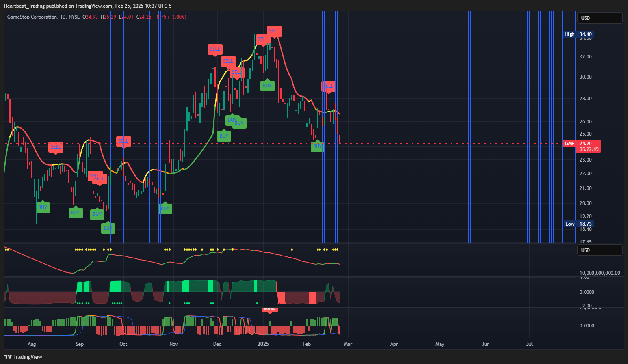Click the Oct label on time axis
The width and height of the screenshot is (628, 364).
click(x=123, y=344)
